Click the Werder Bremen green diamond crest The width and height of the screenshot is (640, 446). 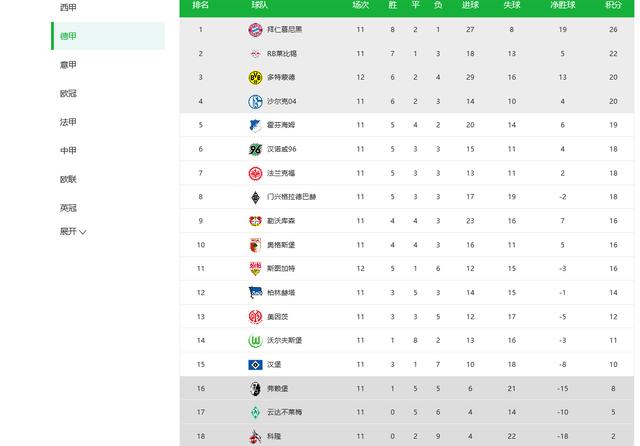(256, 413)
